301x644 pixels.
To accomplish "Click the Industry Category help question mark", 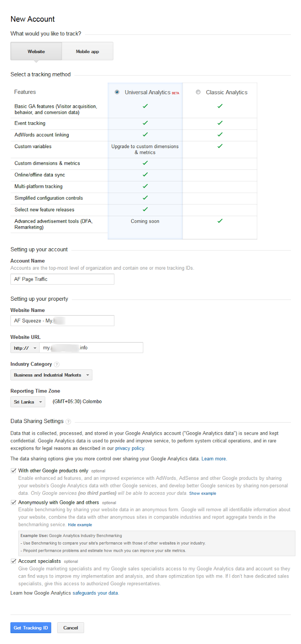I will (57, 364).
